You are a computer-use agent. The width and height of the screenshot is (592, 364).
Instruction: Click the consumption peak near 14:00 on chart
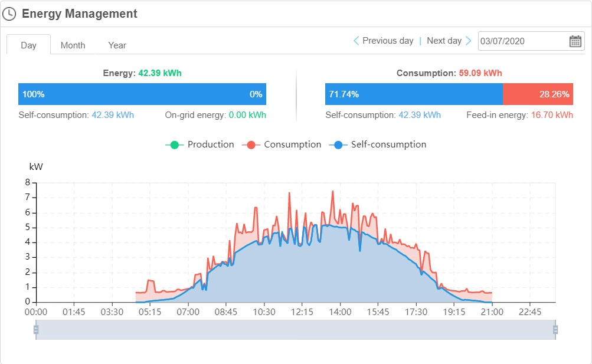[333, 192]
